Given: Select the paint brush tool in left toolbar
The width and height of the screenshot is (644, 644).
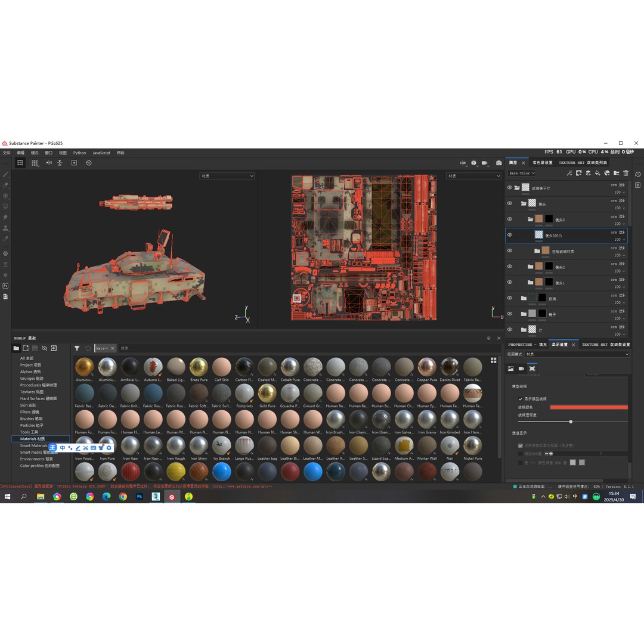Looking at the screenshot, I should pos(5,175).
